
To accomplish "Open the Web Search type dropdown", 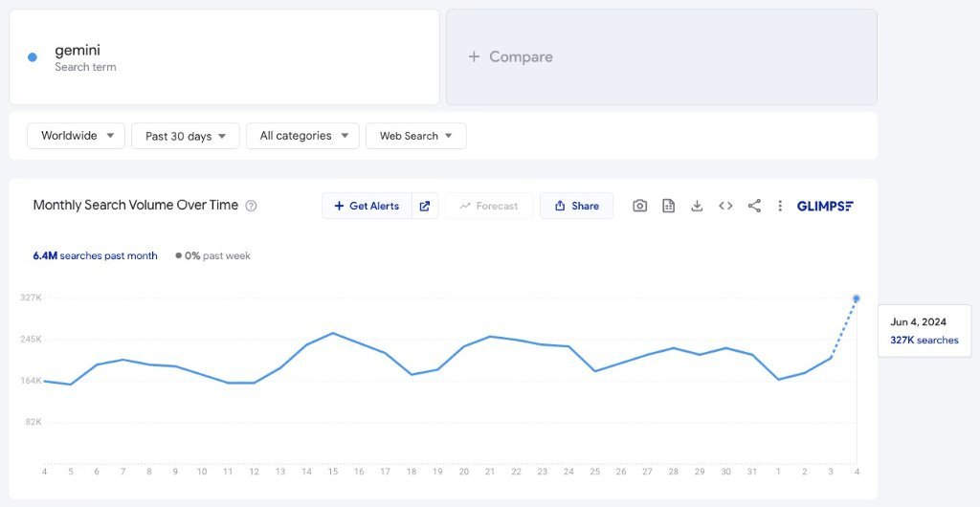I will pos(415,136).
